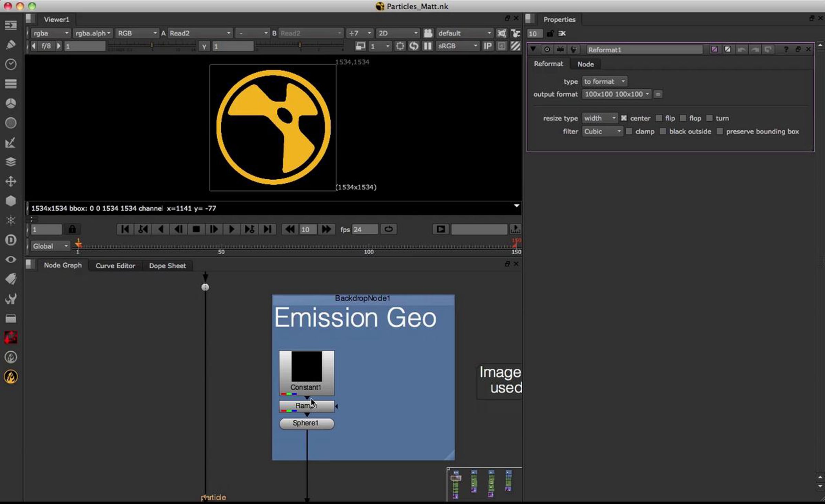Open the Views nodes eye menu
The width and height of the screenshot is (825, 504).
click(x=11, y=260)
